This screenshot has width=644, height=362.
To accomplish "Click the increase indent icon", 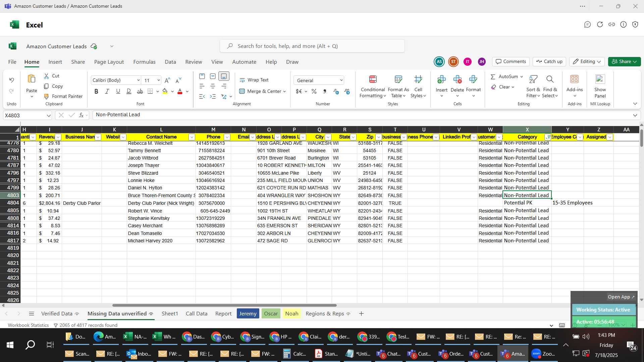I will tap(213, 97).
